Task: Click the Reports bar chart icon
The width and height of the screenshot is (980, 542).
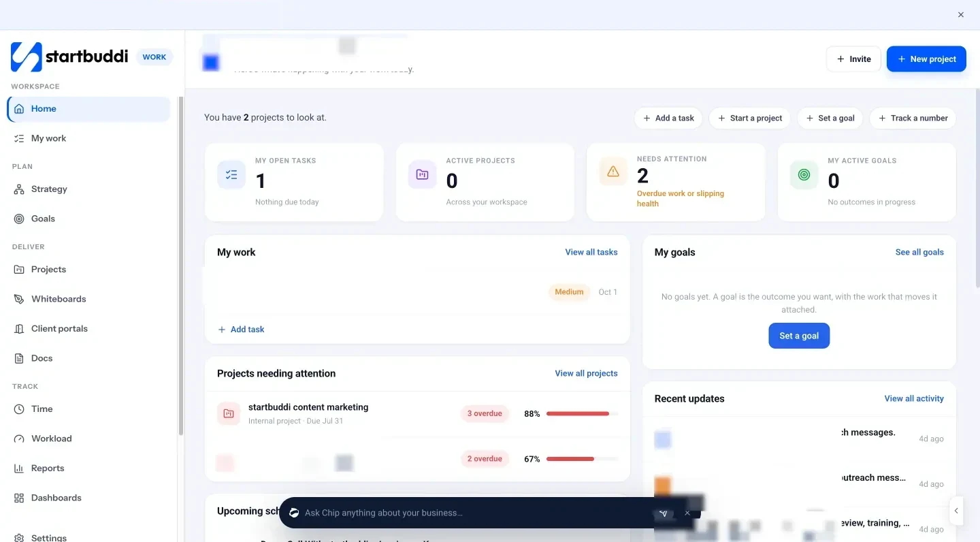Action: (19, 468)
